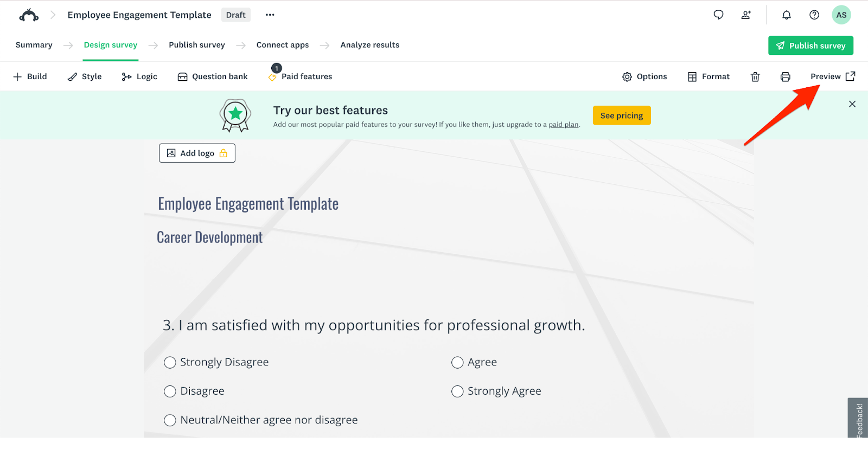Open the paid plan link
Viewport: 868px width, 450px height.
click(564, 124)
